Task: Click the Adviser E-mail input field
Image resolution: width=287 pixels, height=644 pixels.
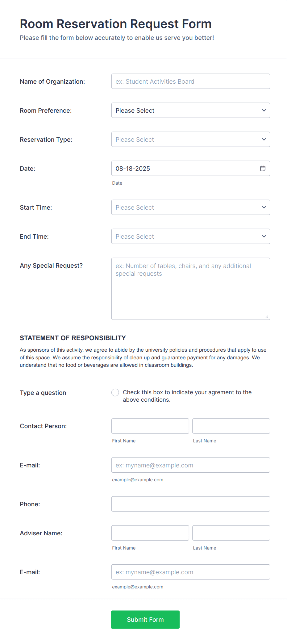Action: click(x=190, y=572)
